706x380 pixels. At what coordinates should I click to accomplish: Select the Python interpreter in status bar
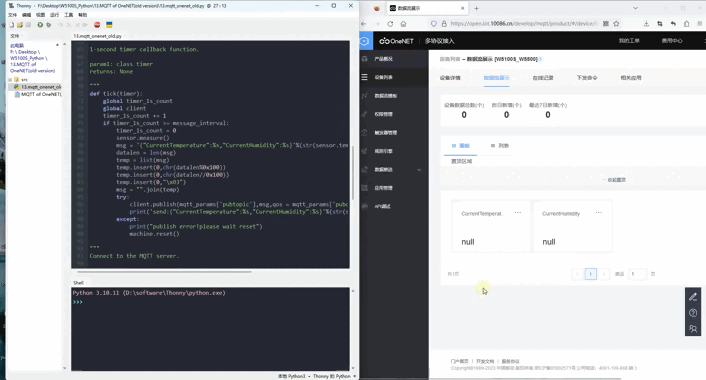317,376
